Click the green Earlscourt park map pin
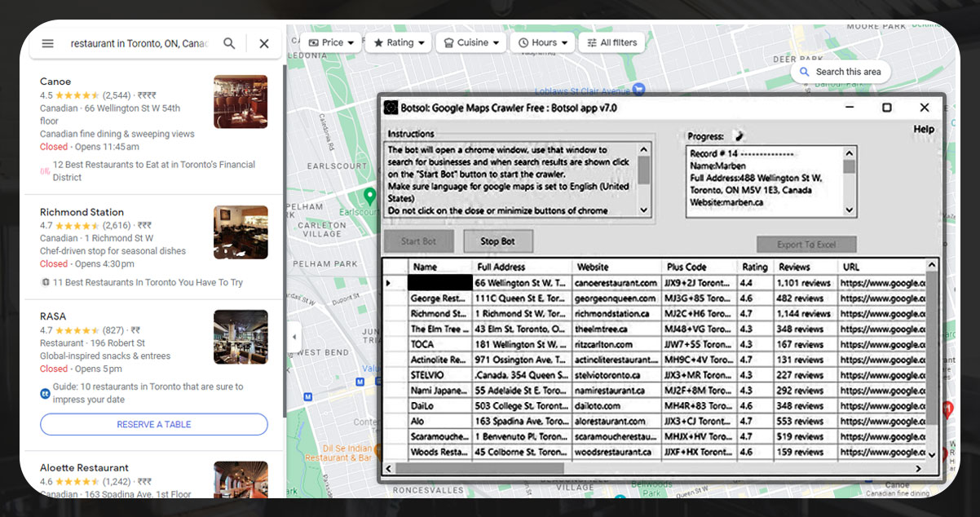The image size is (980, 517). [370, 195]
